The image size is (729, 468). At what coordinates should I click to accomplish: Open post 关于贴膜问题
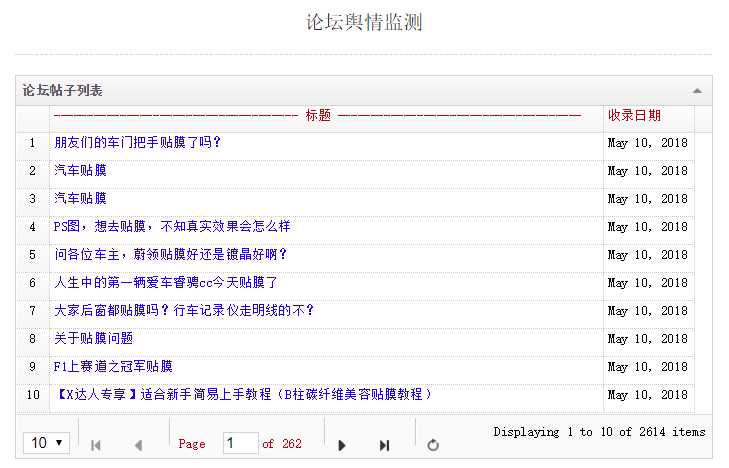[x=93, y=338]
